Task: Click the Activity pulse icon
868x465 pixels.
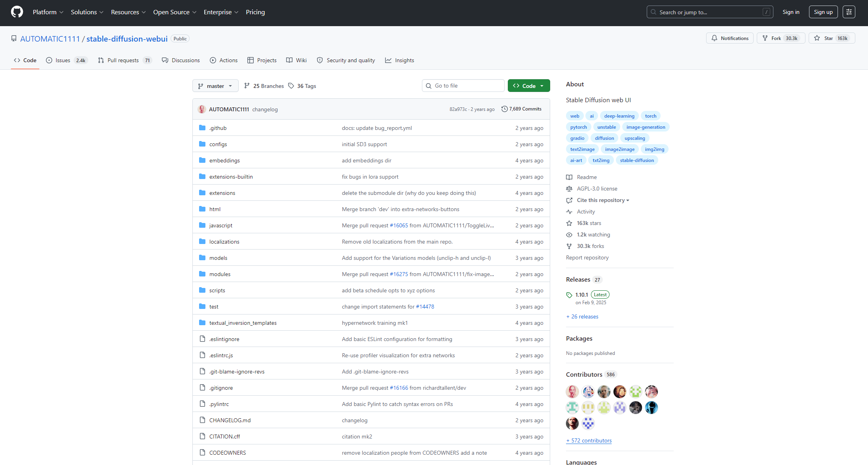Action: (569, 212)
